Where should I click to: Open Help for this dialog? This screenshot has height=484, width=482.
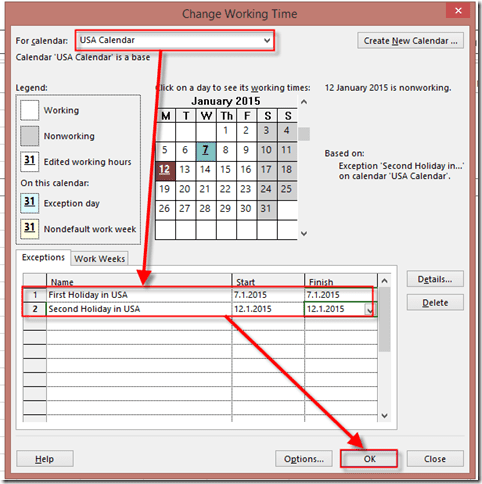click(x=45, y=459)
